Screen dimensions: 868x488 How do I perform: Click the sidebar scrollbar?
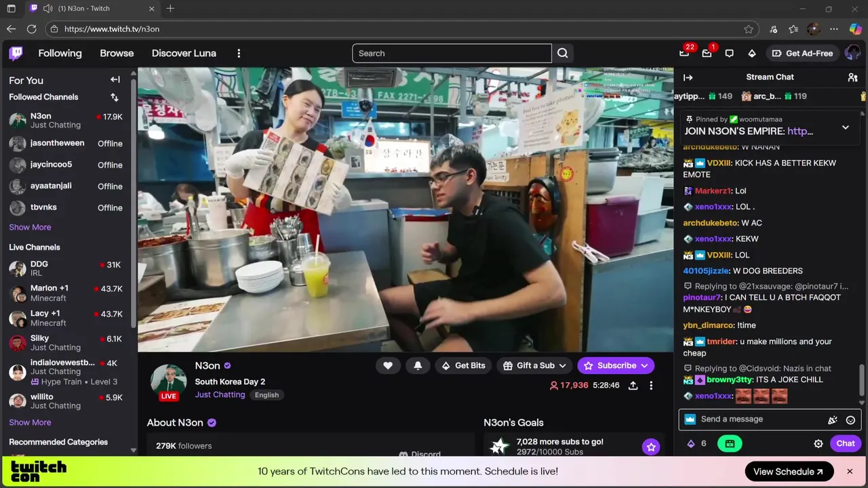[x=134, y=203]
